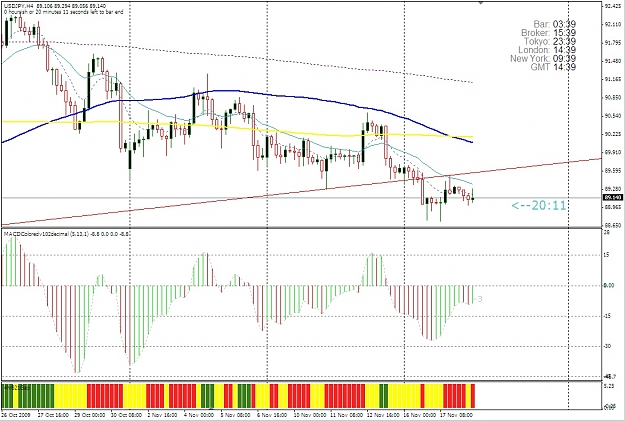Click the '16 Nov 00:00' time label
Screen dimensions: 625x421
(x=420, y=415)
